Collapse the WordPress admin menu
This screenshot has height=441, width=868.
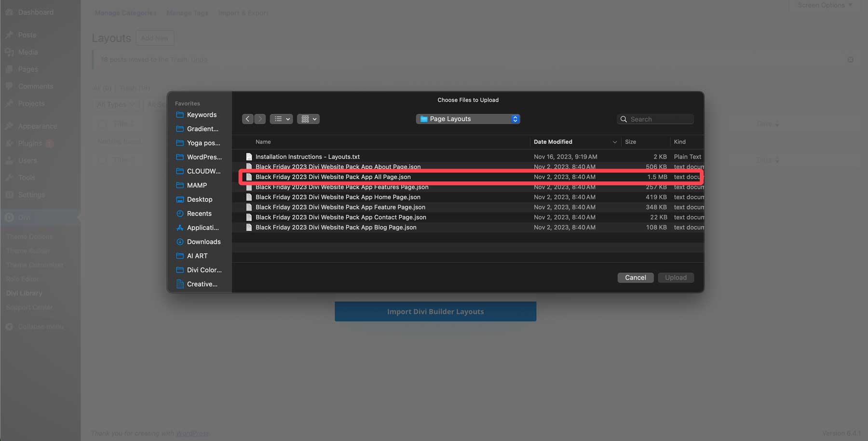click(x=35, y=327)
